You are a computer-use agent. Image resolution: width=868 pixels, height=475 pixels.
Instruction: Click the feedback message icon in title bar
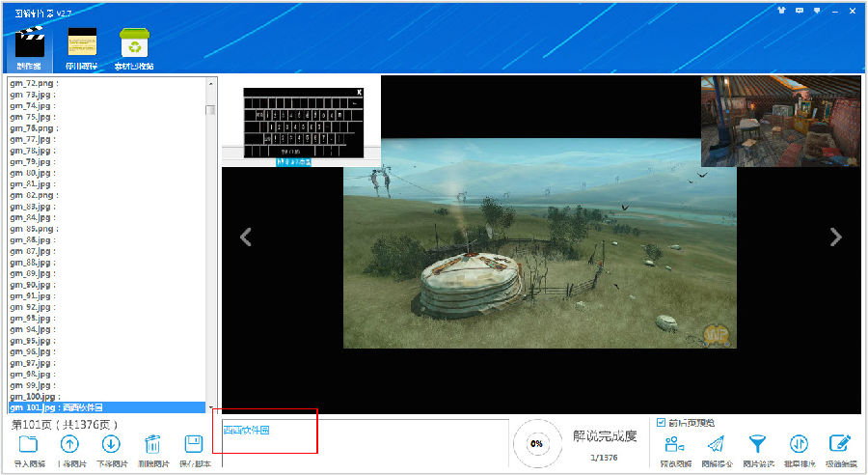[800, 10]
